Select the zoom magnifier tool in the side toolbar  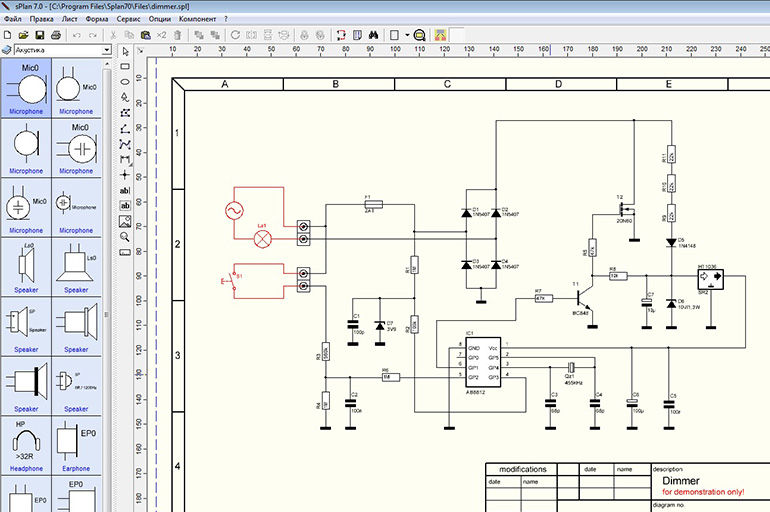tap(125, 237)
